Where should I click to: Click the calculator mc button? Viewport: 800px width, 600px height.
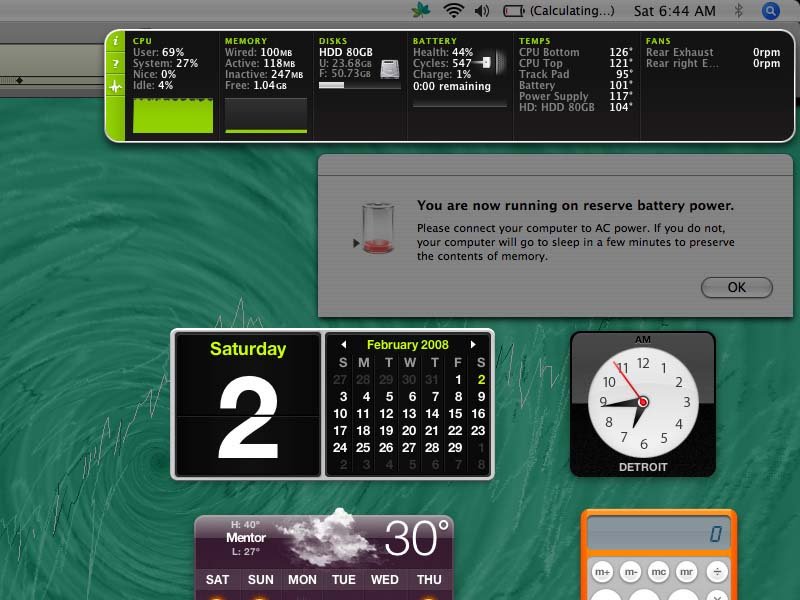coord(659,572)
